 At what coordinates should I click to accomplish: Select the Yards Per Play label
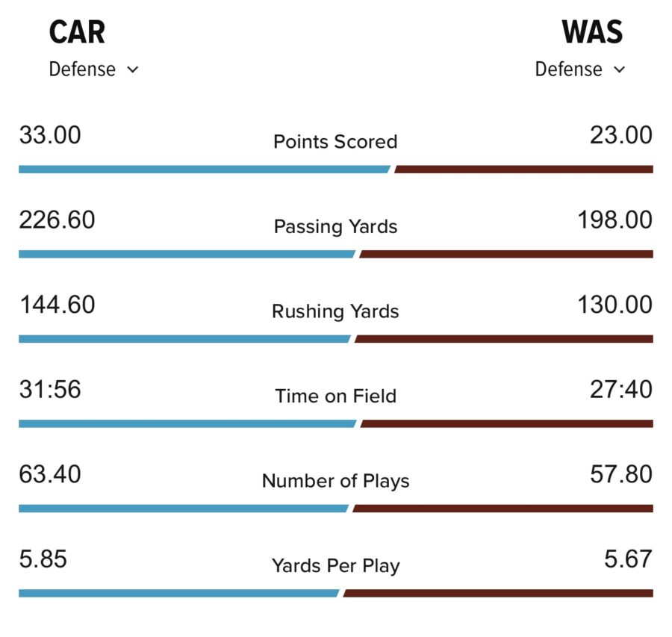[x=335, y=565]
